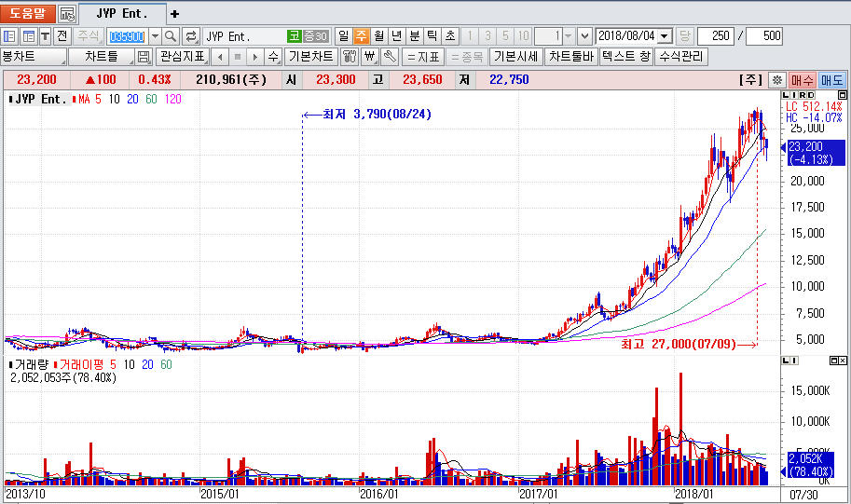The width and height of the screenshot is (851, 504).
Task: Click the refresh/sync arrows icon
Action: click(191, 36)
